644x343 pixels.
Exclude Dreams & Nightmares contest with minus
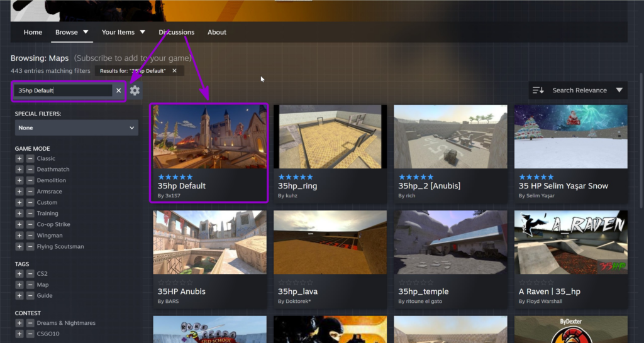30,323
